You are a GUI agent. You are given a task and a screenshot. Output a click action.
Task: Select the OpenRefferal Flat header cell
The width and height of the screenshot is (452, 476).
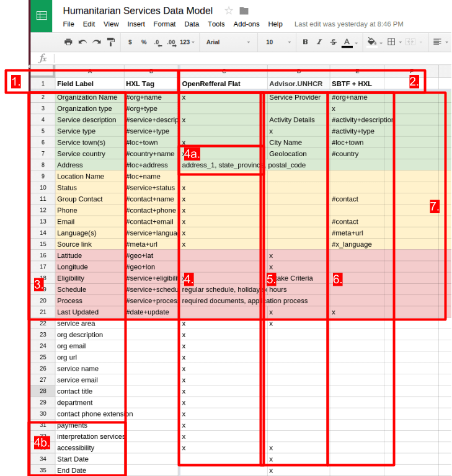coord(224,84)
